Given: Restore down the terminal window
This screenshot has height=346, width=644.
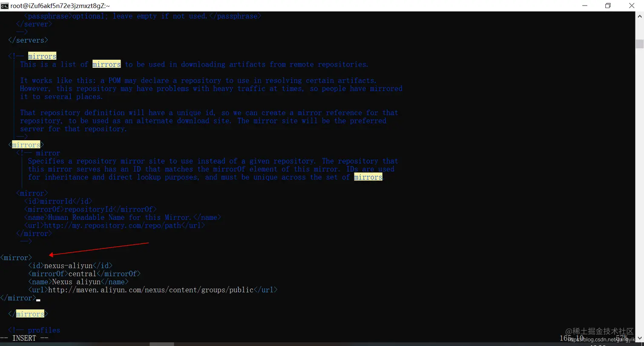Looking at the screenshot, I should click(x=608, y=6).
